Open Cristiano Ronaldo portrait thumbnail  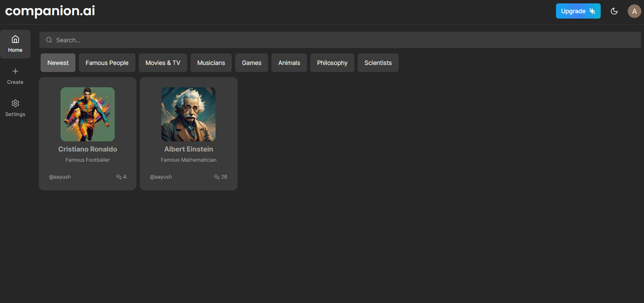pos(88,114)
